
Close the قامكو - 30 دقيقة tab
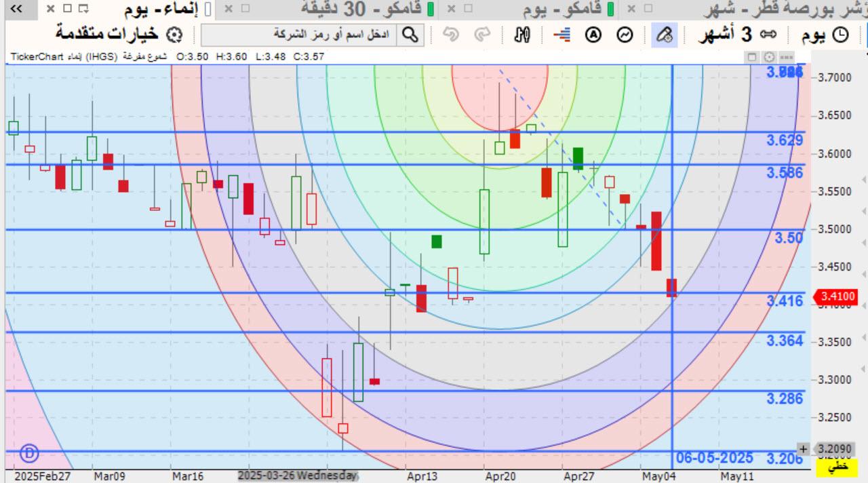(x=228, y=9)
